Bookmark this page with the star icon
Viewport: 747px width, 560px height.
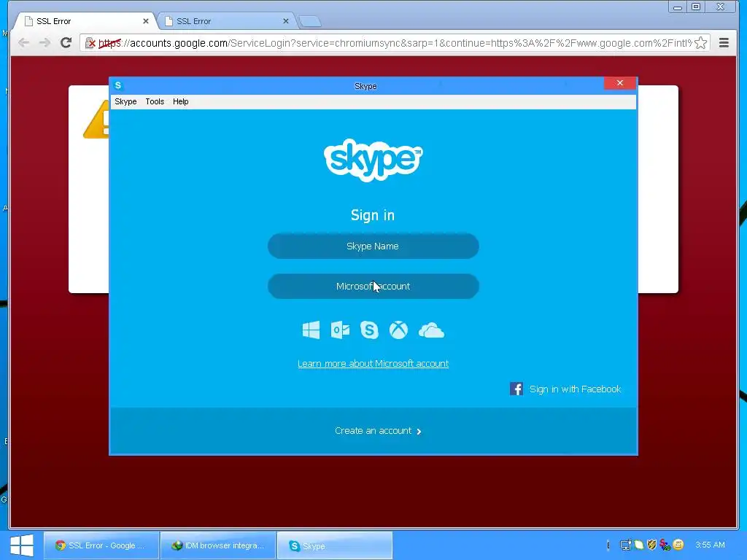[700, 43]
